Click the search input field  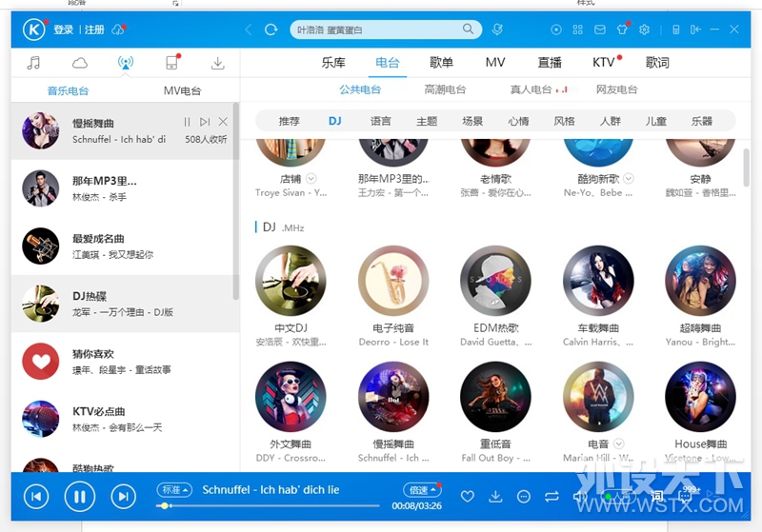click(377, 30)
